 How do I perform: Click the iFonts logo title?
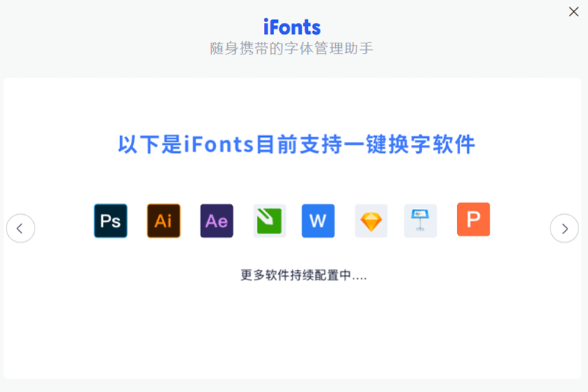(292, 26)
